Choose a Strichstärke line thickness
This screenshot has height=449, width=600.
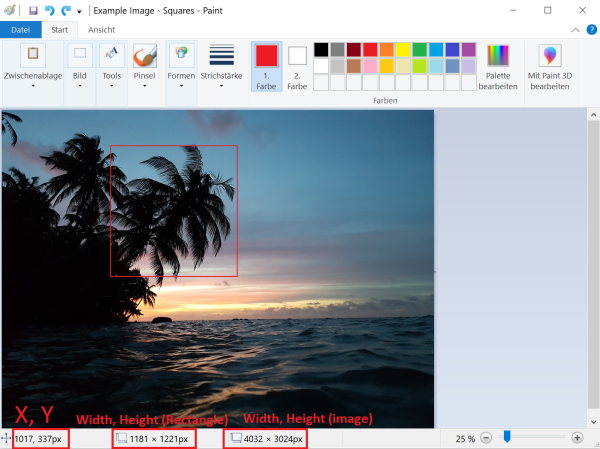[x=221, y=66]
